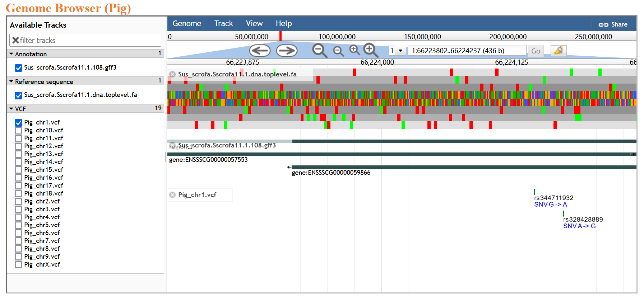Uncheck Sus_scrofa.Sscrofa11.1.108.gff3 track
Viewport: 644px width, 296px height.
19,68
